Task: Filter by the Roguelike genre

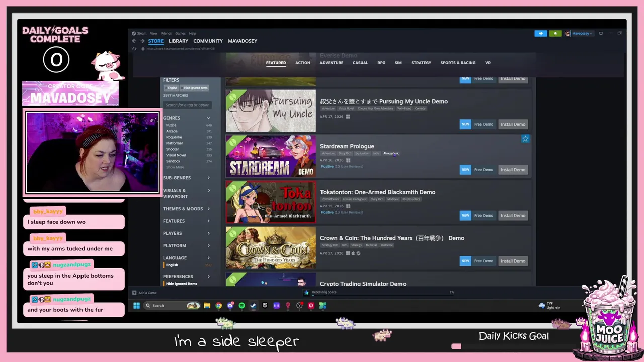Action: point(189,137)
